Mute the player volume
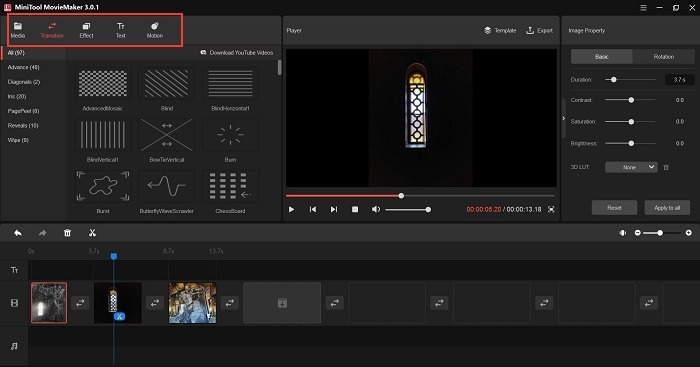 [x=376, y=209]
